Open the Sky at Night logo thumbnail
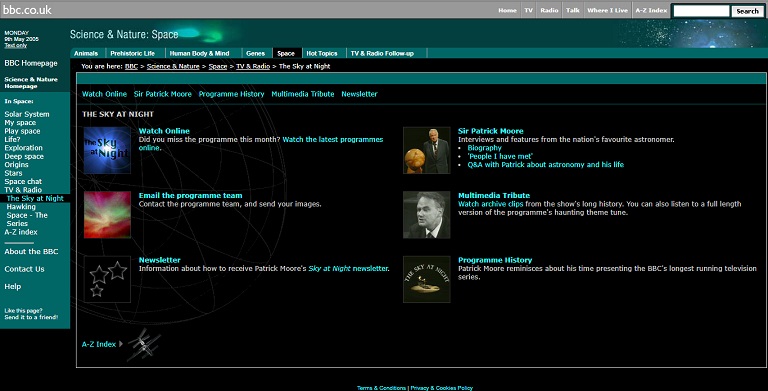768x391 pixels. (x=107, y=150)
